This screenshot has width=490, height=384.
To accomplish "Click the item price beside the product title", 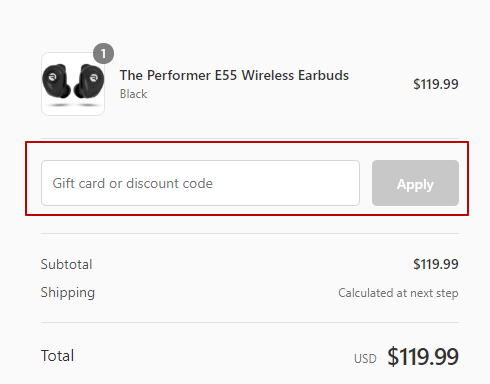I will click(436, 84).
